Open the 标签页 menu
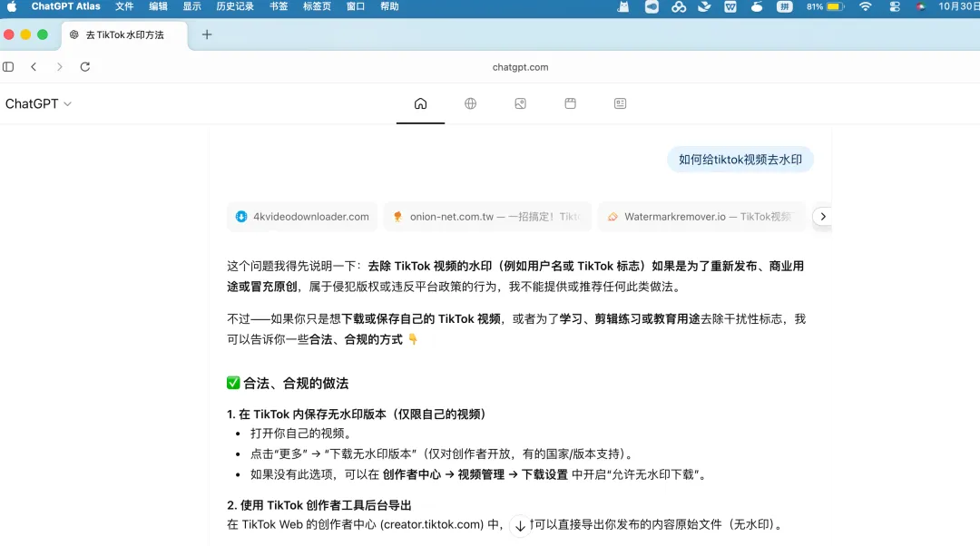 (317, 6)
